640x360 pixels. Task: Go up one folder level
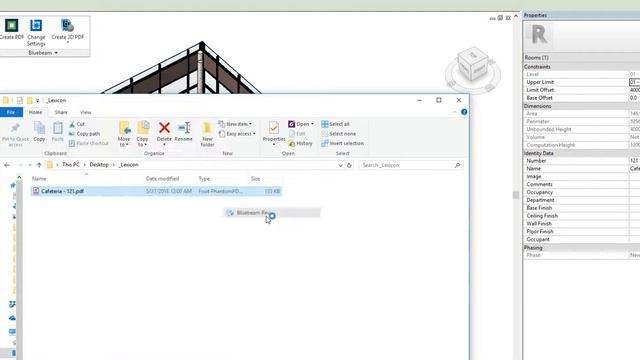click(x=39, y=165)
